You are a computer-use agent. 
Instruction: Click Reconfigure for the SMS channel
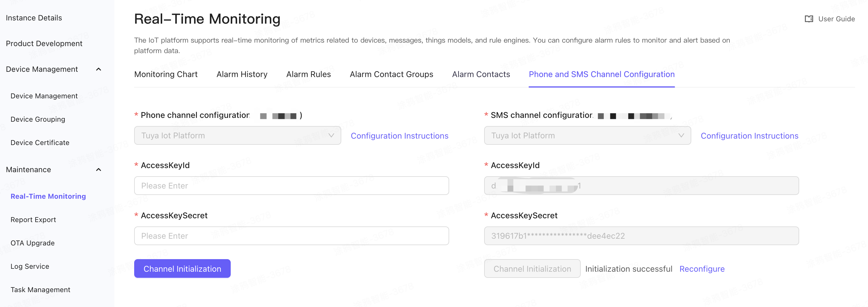[702, 268]
